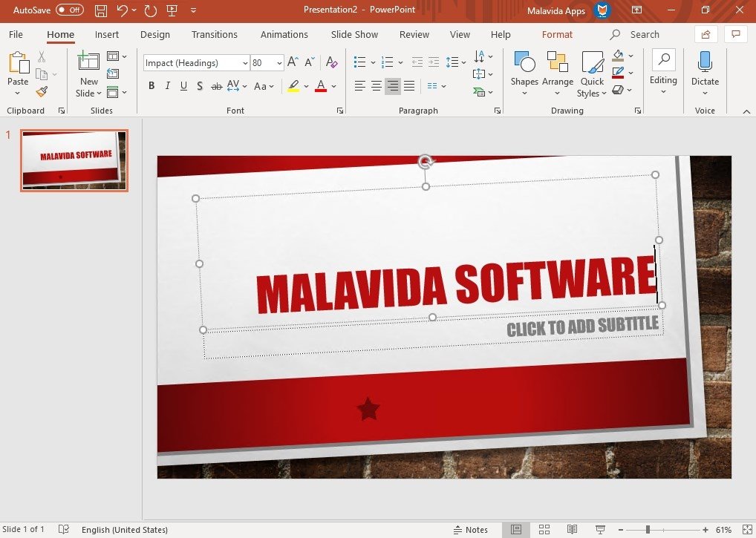Select the Format Painter brush
Viewport: 756px width, 538px height.
[x=42, y=91]
